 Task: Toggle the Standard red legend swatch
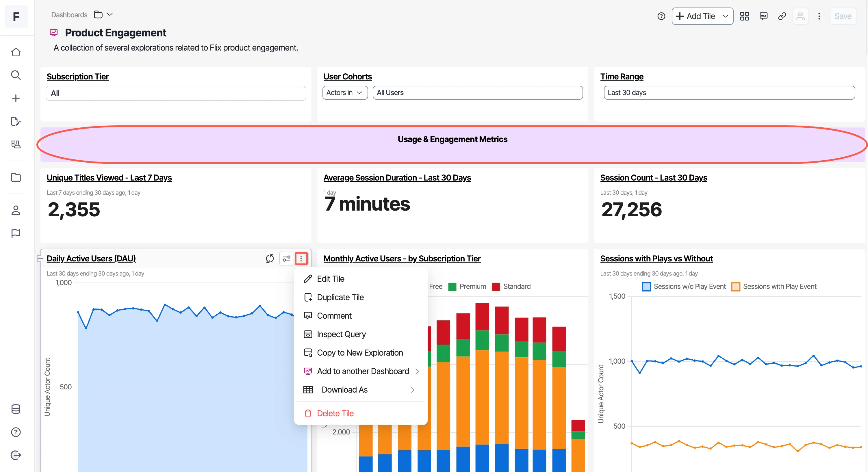pos(496,287)
